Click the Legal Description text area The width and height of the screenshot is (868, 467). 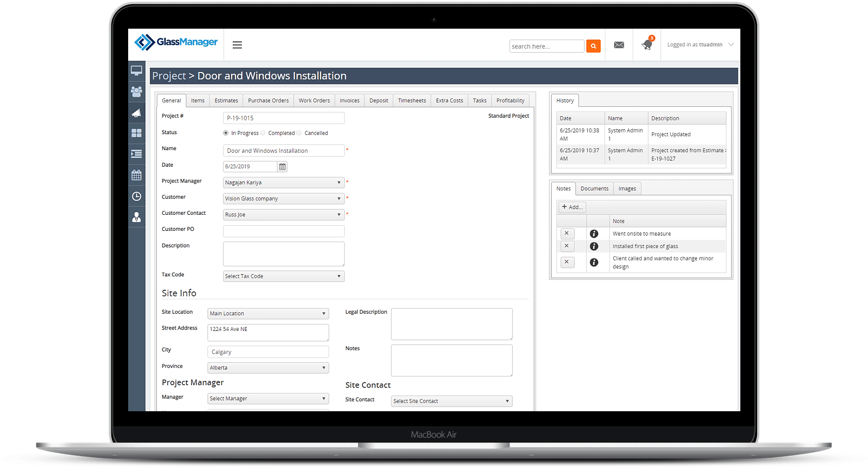452,324
